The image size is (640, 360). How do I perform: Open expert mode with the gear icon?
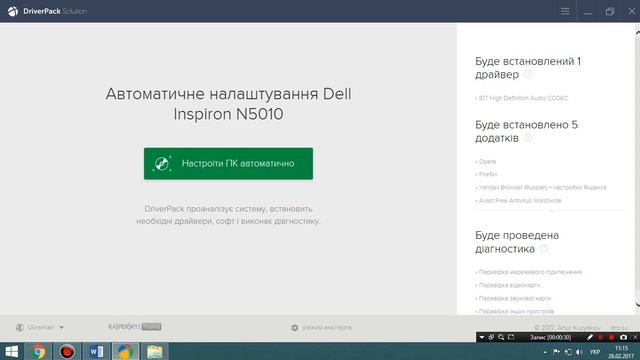click(x=295, y=327)
